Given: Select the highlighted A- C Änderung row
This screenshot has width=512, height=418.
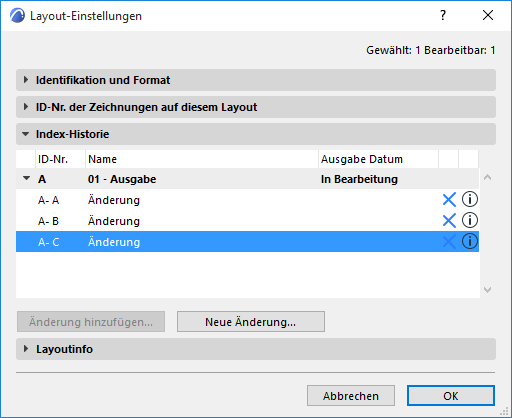Looking at the screenshot, I should pos(247,242).
